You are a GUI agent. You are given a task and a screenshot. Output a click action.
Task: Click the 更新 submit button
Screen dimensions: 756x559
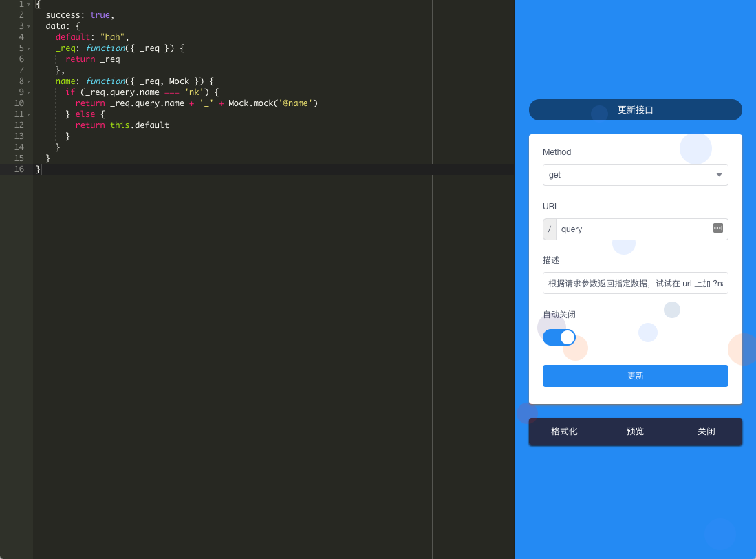pos(635,376)
